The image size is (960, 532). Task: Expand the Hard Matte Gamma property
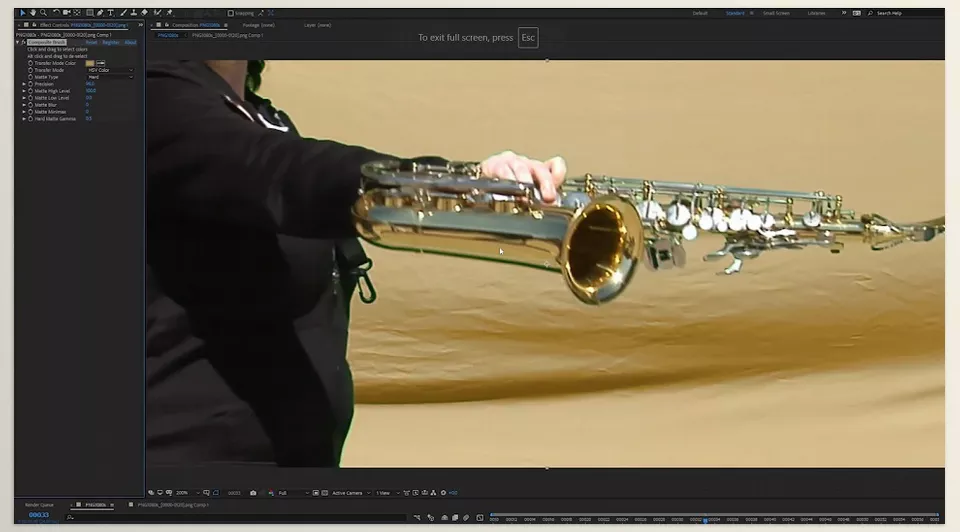24,119
